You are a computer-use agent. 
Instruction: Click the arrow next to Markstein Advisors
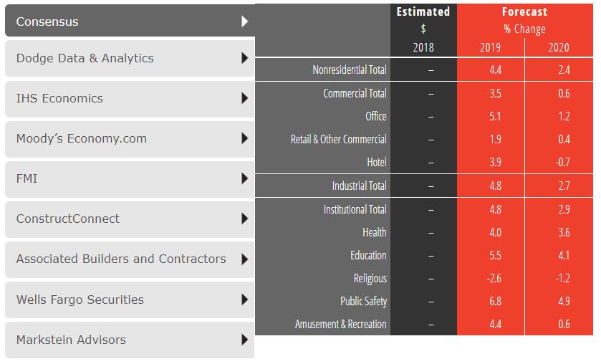[245, 340]
